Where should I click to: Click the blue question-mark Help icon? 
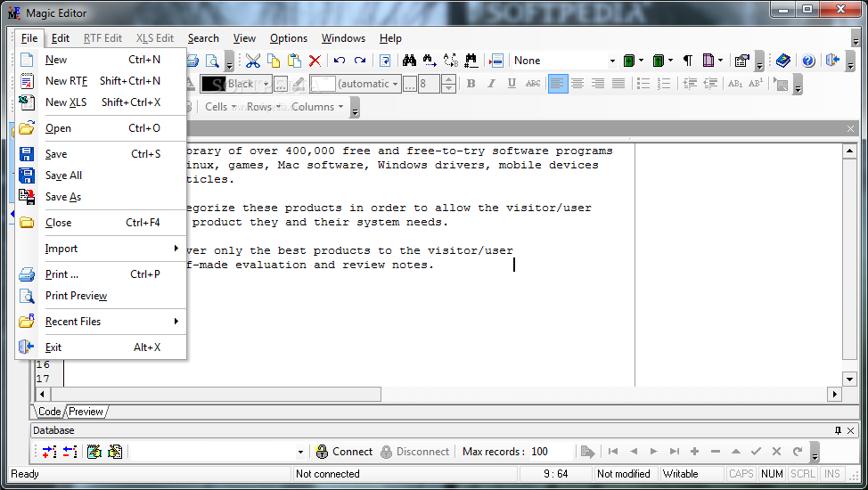(808, 61)
